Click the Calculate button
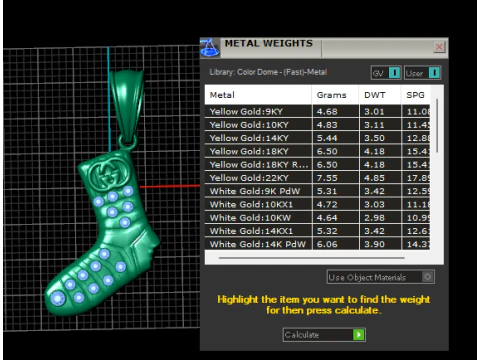480x360 pixels. [324, 335]
